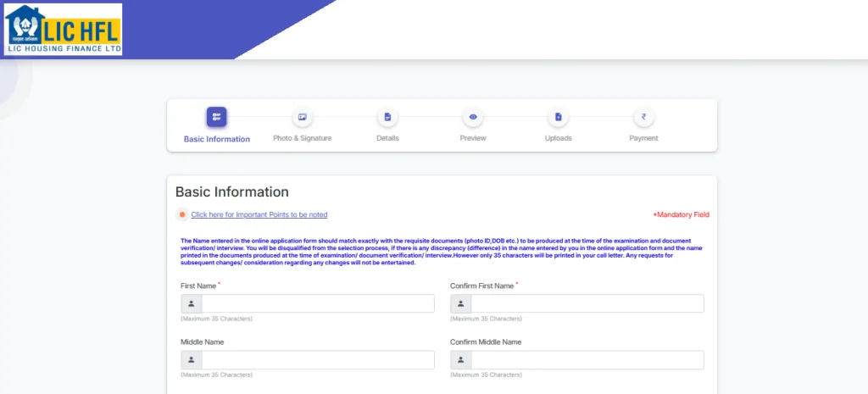Click person icon in Confirm First Name field
The image size is (868, 394).
click(460, 303)
